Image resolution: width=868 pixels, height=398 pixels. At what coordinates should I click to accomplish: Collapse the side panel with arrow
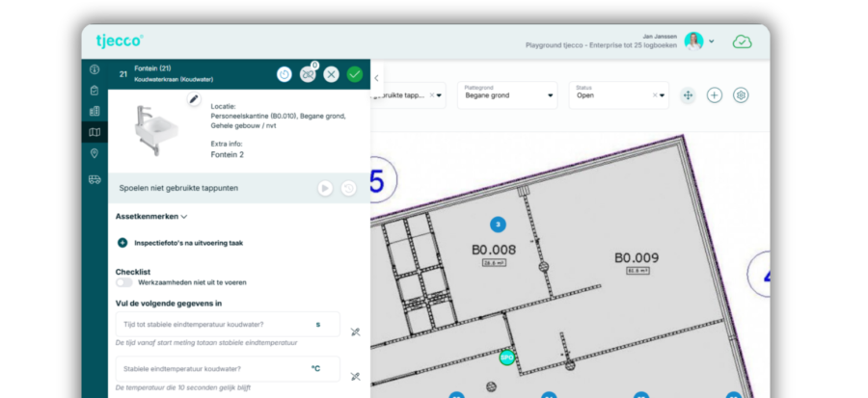point(376,78)
